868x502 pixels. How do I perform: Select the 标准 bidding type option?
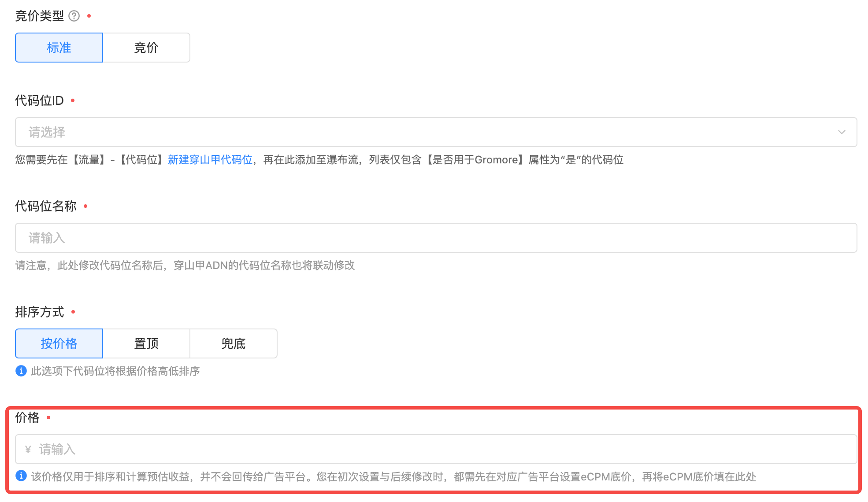click(x=59, y=48)
